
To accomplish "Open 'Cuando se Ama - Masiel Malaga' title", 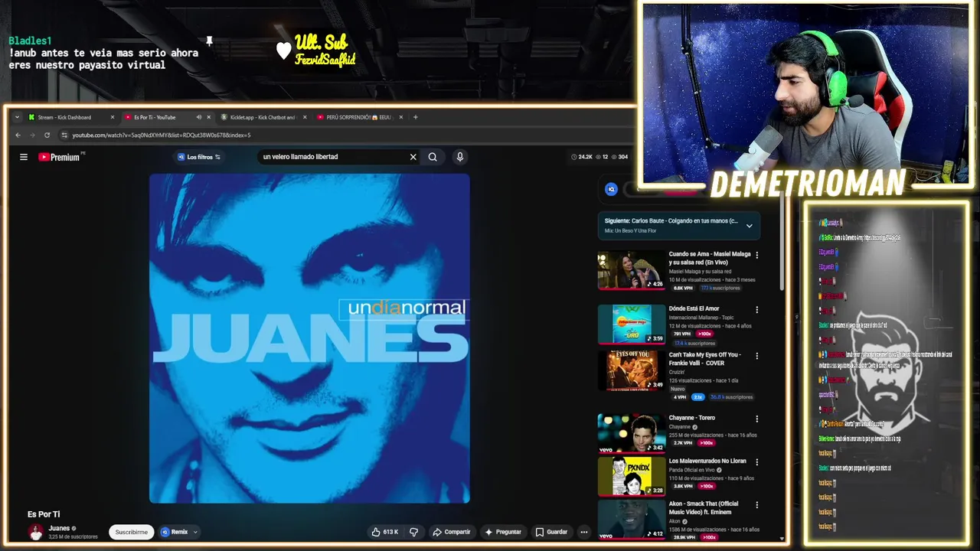I will click(710, 258).
